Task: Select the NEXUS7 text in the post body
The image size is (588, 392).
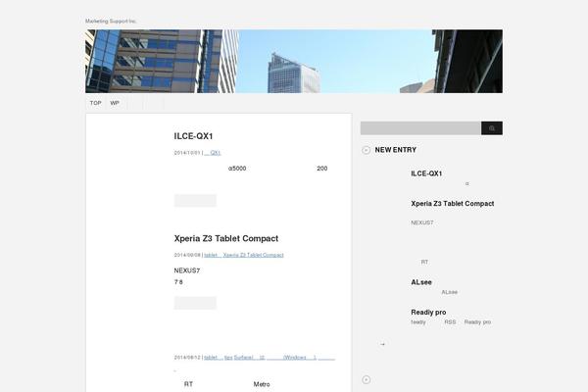Action: pos(187,270)
